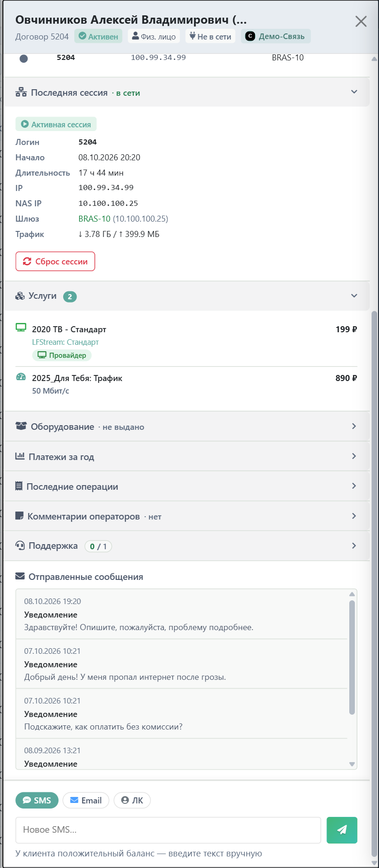379x868 pixels.
Task: Click the plug icon in Не в сети badge
Action: tap(192, 36)
